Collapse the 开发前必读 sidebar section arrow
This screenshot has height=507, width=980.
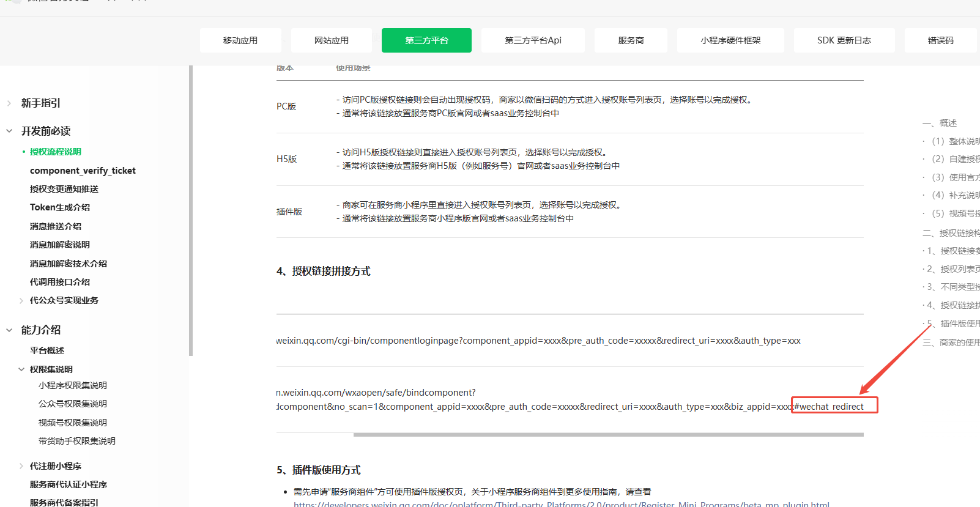point(9,131)
